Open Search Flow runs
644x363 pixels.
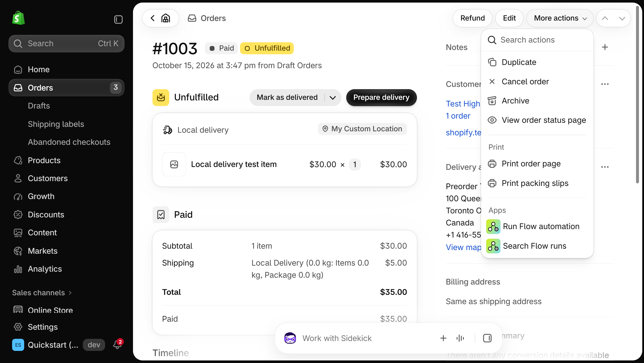point(537,246)
